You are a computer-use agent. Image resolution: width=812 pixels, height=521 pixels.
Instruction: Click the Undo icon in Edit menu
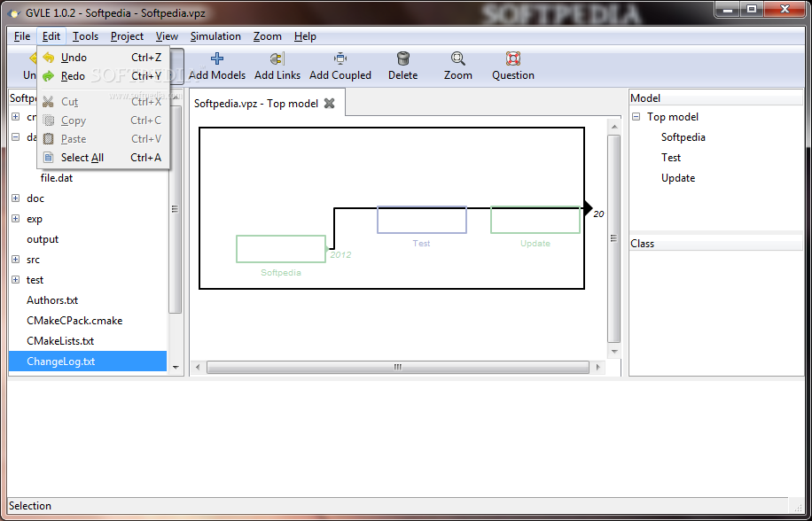click(49, 58)
